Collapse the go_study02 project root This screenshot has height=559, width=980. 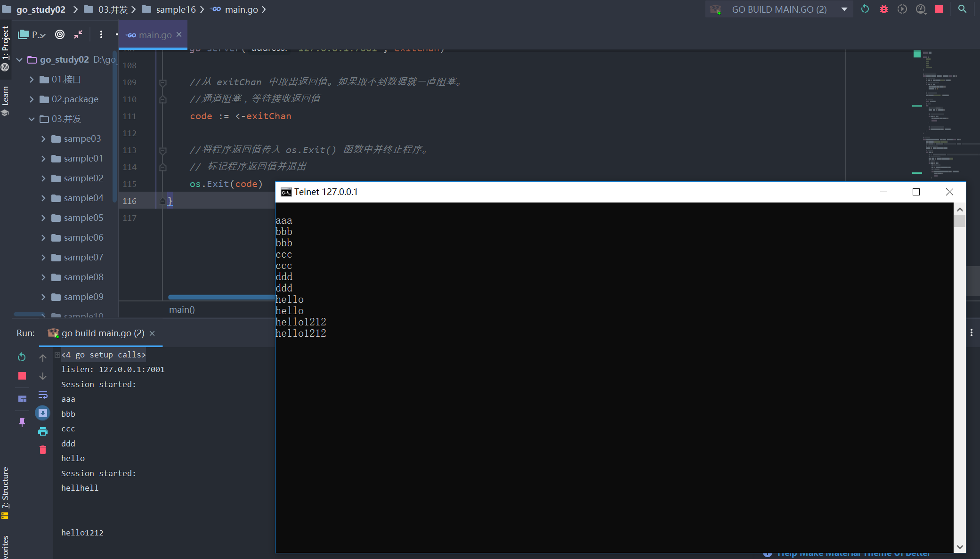pos(19,60)
